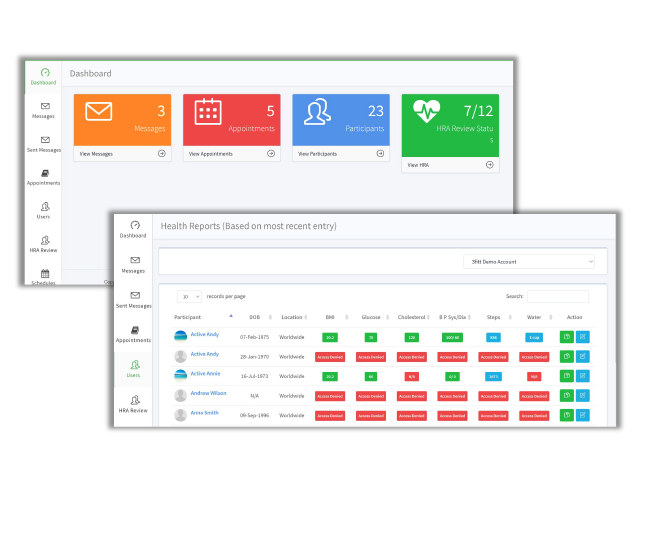Open Andrew Wilson participant profile link

click(208, 393)
